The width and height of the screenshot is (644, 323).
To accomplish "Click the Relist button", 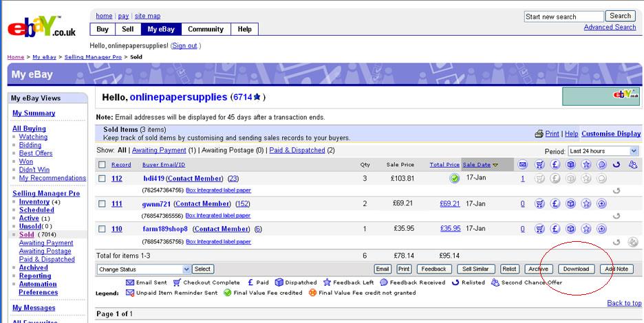I will (509, 269).
